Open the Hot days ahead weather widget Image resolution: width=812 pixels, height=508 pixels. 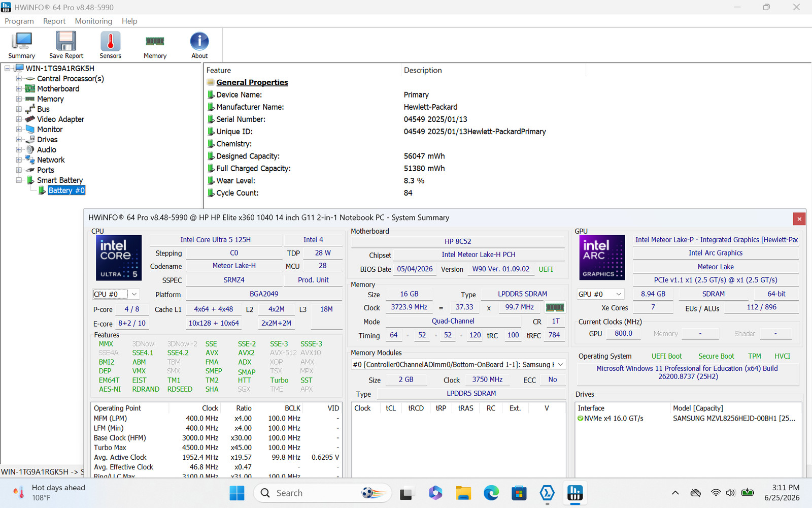pos(49,493)
